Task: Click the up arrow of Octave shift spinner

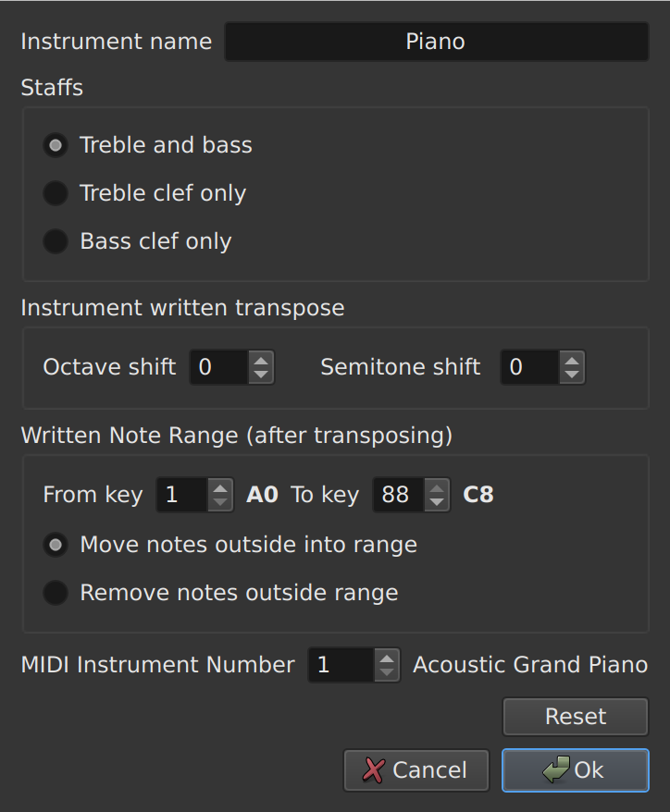Action: pos(258,361)
